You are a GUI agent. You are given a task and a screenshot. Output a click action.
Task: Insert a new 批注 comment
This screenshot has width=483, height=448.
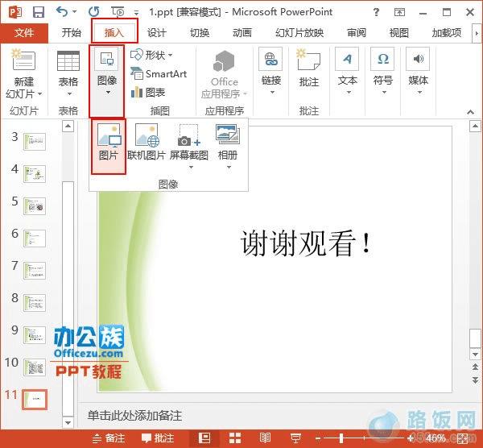click(308, 68)
